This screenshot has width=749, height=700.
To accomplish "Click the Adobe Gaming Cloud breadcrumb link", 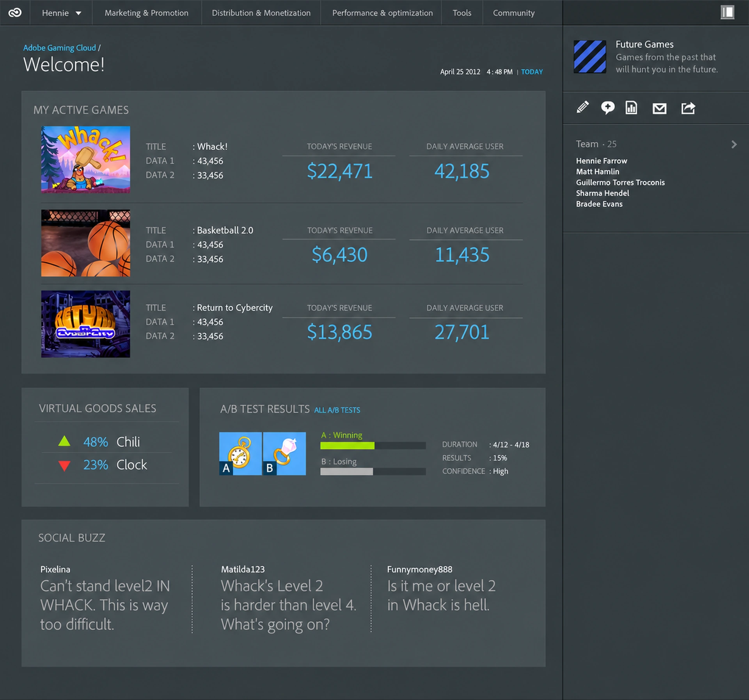I will [x=59, y=48].
